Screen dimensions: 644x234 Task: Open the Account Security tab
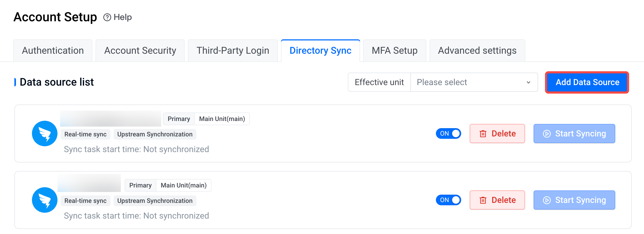point(140,51)
